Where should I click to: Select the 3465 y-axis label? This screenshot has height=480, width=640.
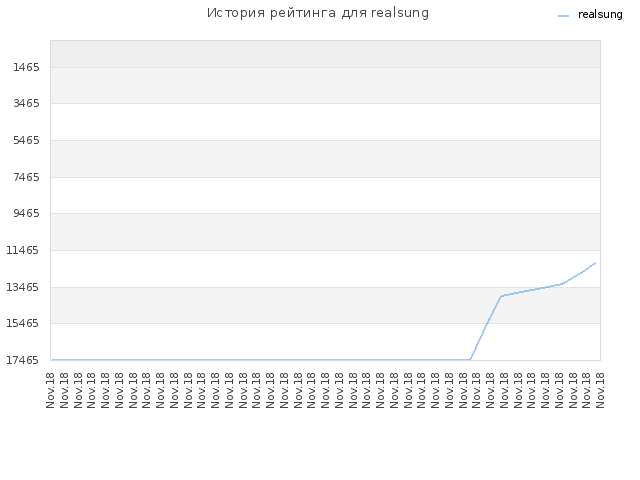point(27,103)
